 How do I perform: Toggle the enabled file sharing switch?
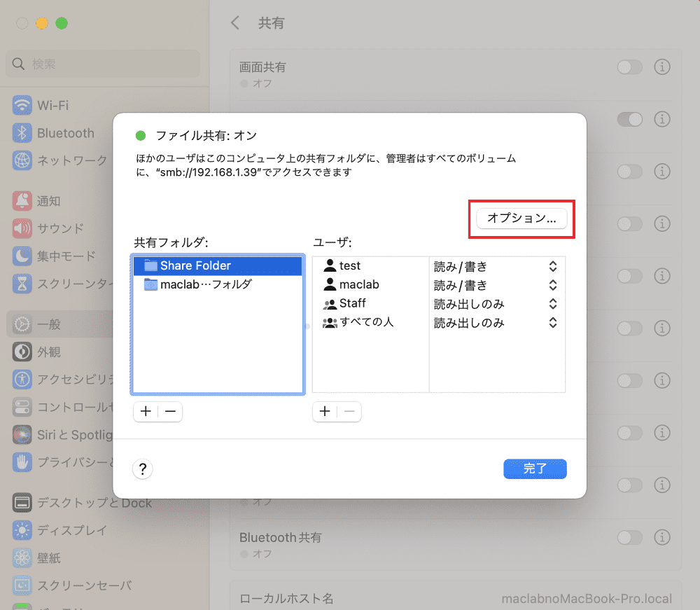tap(629, 119)
